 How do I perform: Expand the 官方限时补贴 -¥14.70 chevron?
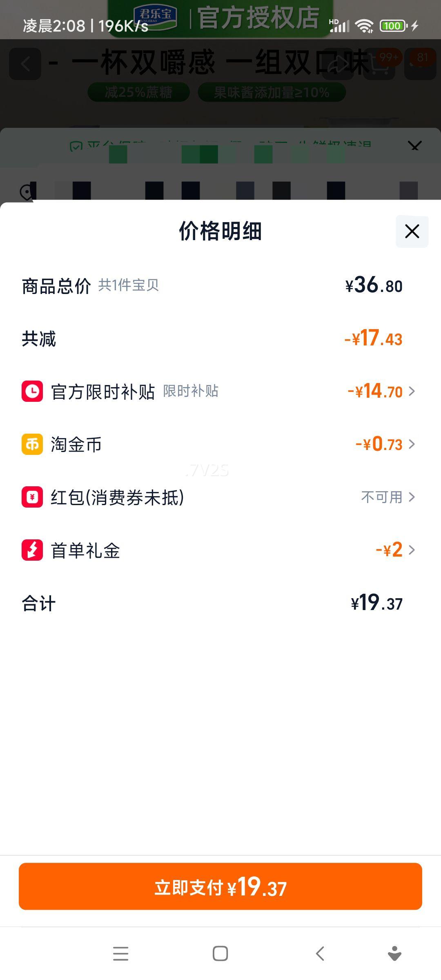[412, 391]
